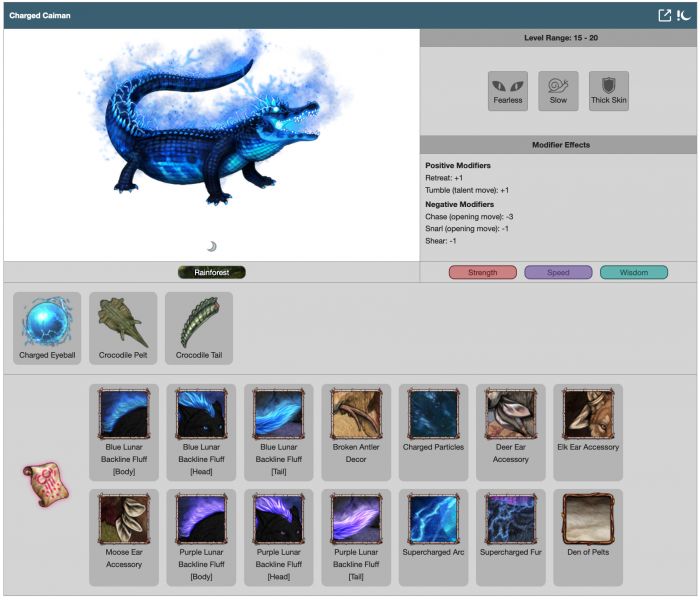Select the Crocodile Tail item
The image size is (700, 600).
click(199, 322)
